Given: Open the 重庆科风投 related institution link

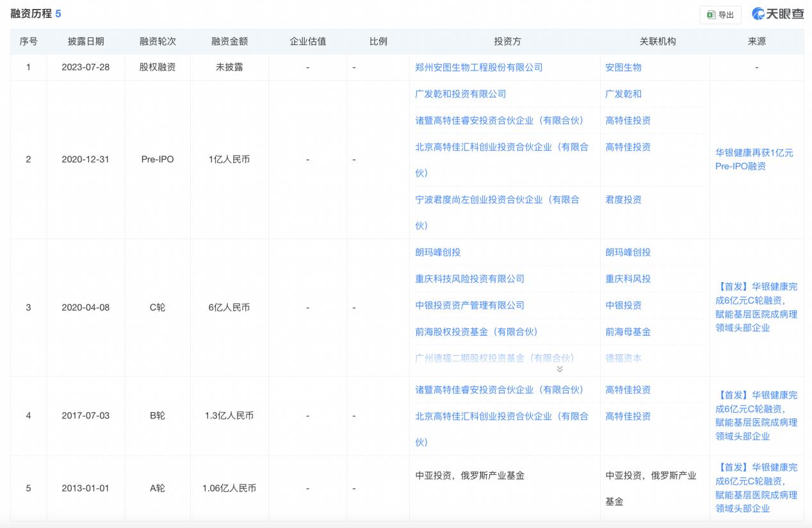Looking at the screenshot, I should point(628,279).
